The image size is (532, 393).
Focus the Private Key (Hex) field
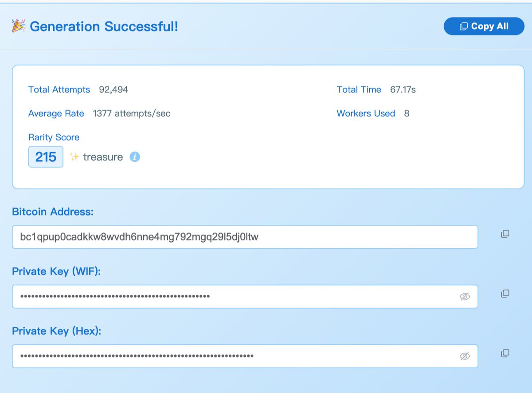coord(245,356)
